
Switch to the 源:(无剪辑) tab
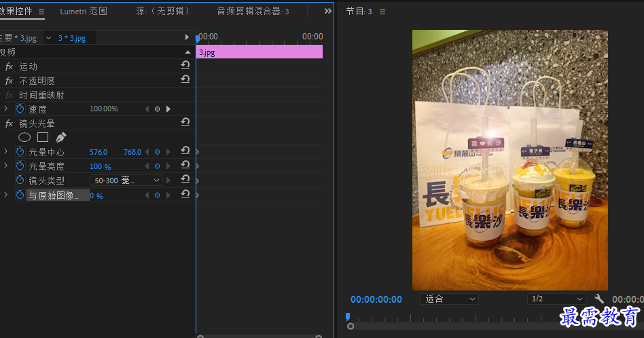pyautogui.click(x=162, y=11)
